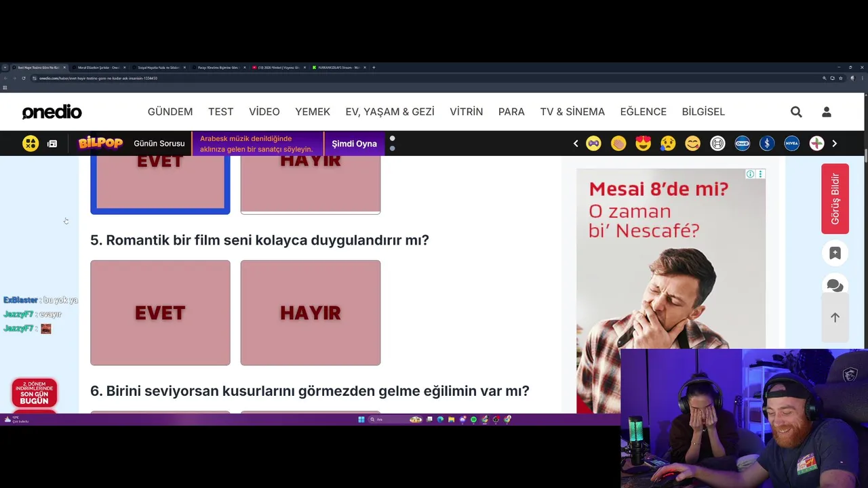Image resolution: width=868 pixels, height=488 pixels.
Task: Open the comments bubble icon
Action: (x=835, y=285)
